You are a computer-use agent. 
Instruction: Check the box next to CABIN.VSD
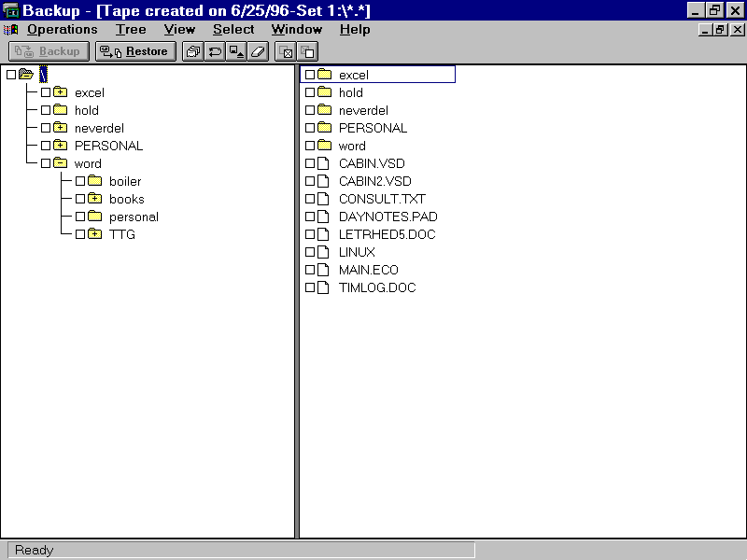coord(310,163)
